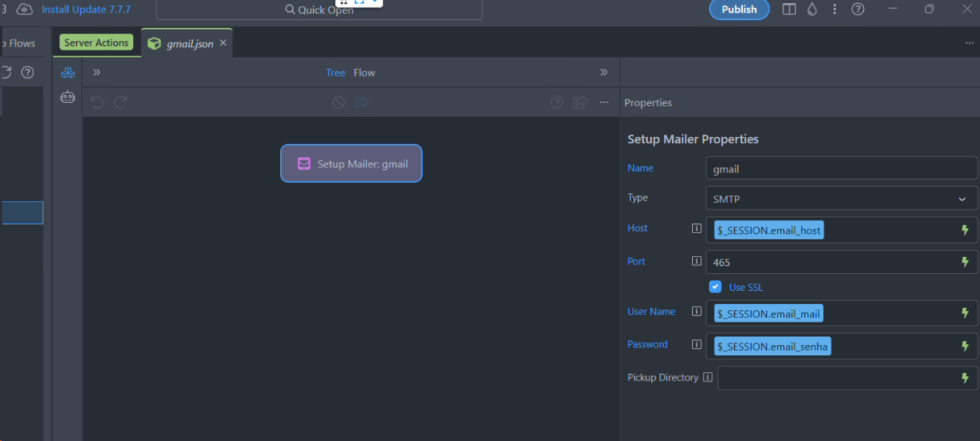Open the Quick Open search bar
This screenshot has height=441, width=980.
tap(319, 10)
